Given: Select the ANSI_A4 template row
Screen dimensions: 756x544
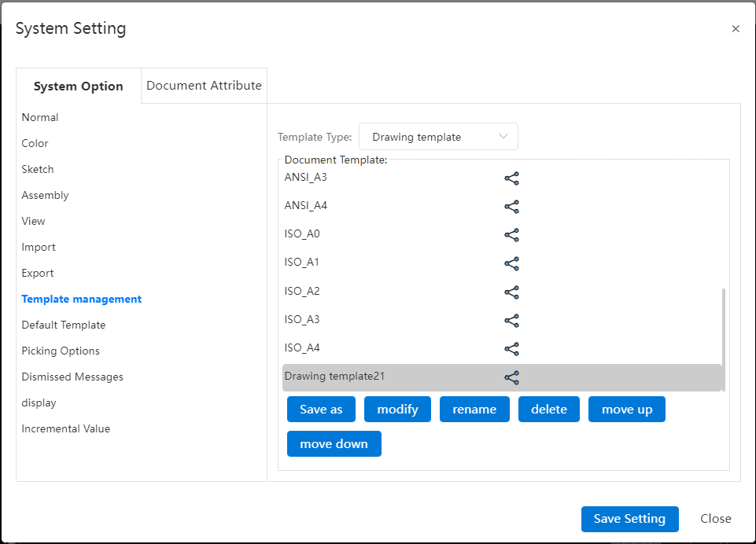Looking at the screenshot, I should 501,206.
